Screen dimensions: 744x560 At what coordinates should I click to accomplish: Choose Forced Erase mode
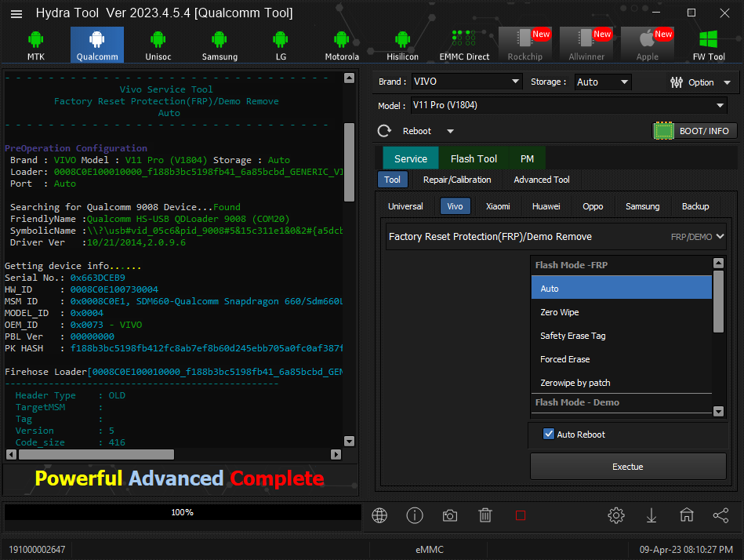point(622,359)
